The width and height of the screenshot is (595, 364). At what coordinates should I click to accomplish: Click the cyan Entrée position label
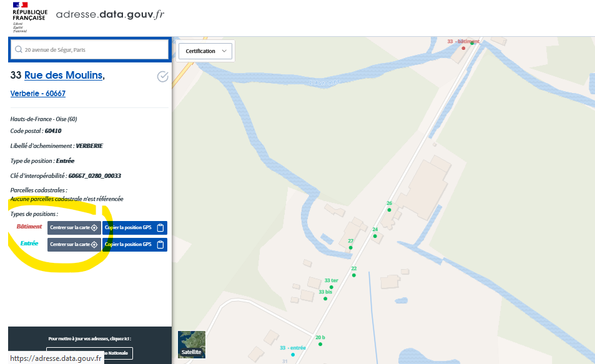click(x=29, y=243)
